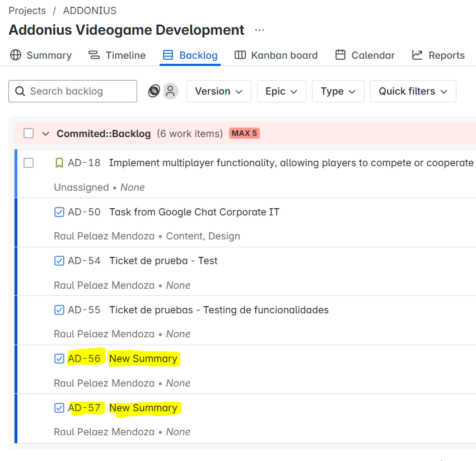The width and height of the screenshot is (476, 461).
Task: Click the magnifier icon in search backlog
Action: [x=20, y=91]
